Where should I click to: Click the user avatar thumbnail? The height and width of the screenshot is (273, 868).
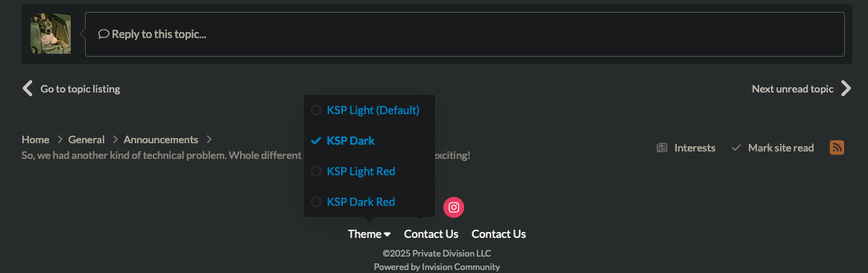[x=51, y=34]
